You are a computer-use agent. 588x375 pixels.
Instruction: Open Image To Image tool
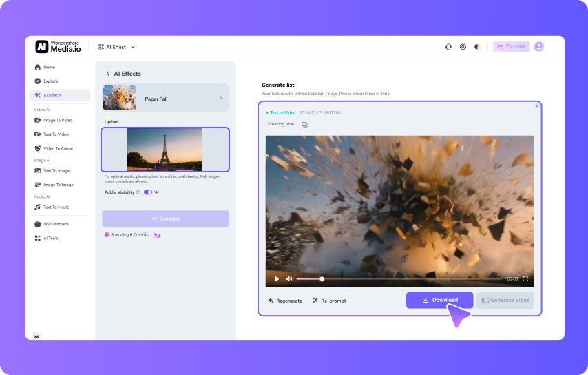tap(54, 185)
